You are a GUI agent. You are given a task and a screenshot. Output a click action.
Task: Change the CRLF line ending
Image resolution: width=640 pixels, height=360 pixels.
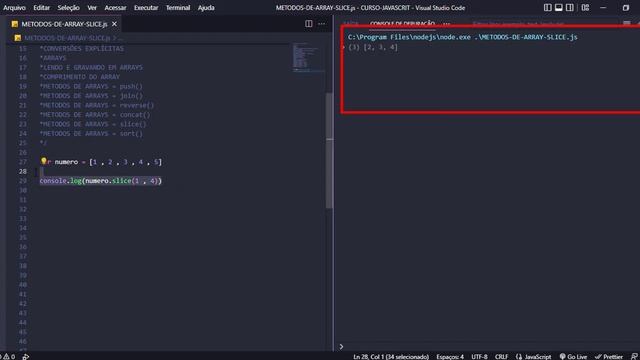(501, 357)
